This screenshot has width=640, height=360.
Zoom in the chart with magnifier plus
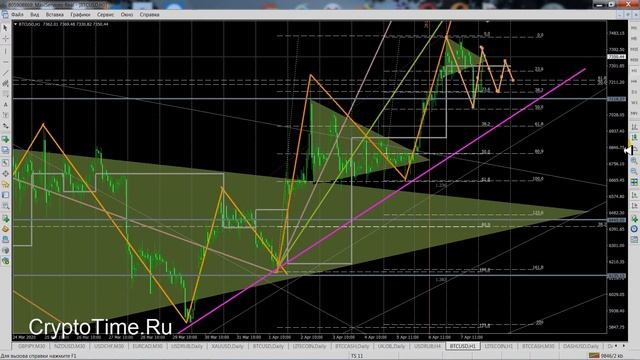click(x=634, y=161)
